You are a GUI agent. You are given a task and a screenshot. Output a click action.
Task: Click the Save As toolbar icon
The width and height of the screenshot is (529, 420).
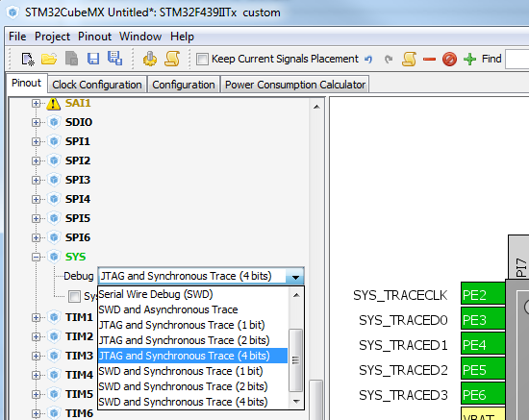(x=114, y=59)
